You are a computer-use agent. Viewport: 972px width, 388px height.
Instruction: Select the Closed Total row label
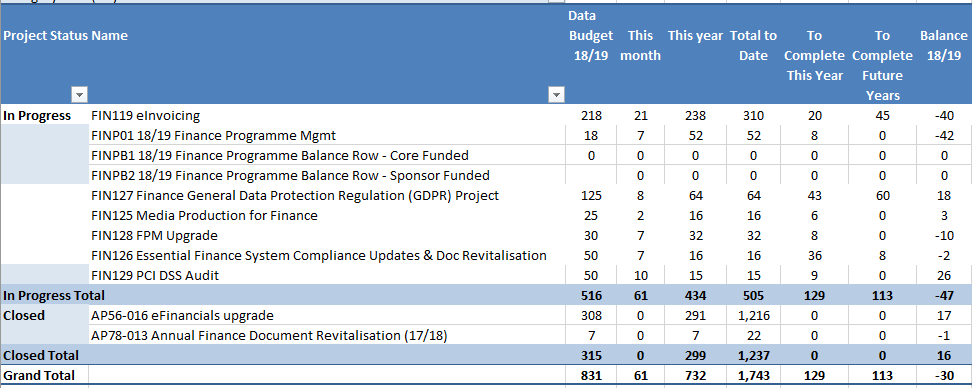click(42, 355)
